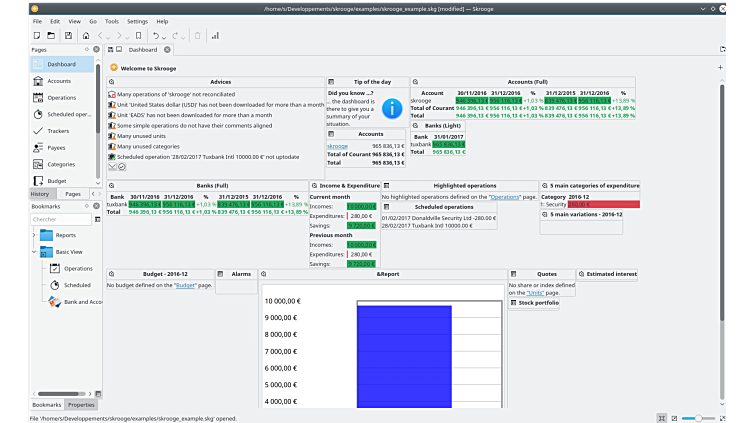
Task: Switch to the History tab
Action: coord(39,194)
